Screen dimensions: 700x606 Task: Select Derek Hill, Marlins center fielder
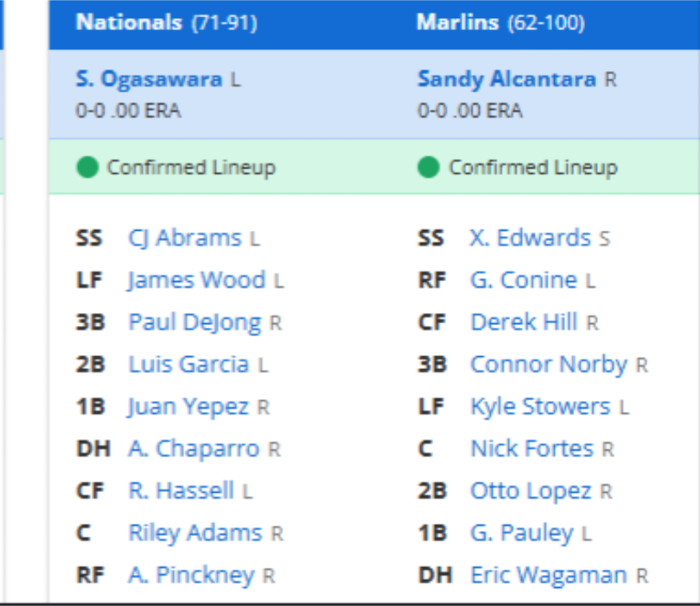coord(524,322)
